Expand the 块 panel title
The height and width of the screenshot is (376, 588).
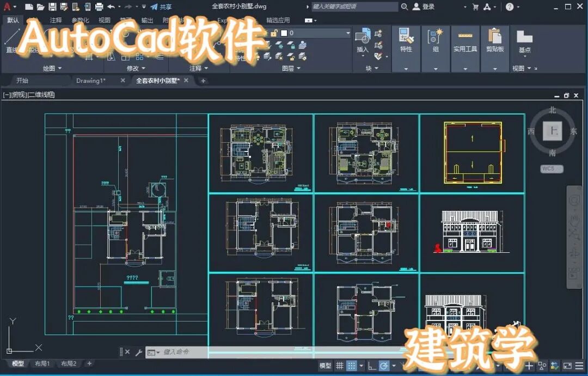[372, 68]
